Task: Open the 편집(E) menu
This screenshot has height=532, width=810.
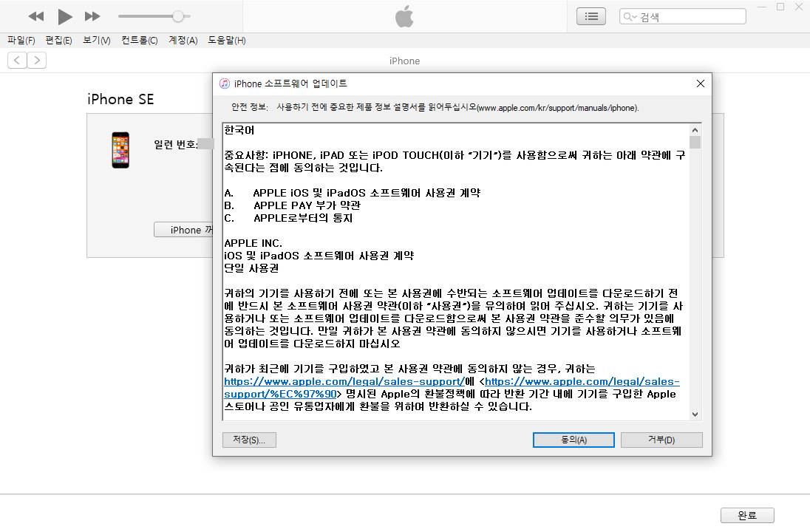Action: [x=59, y=41]
